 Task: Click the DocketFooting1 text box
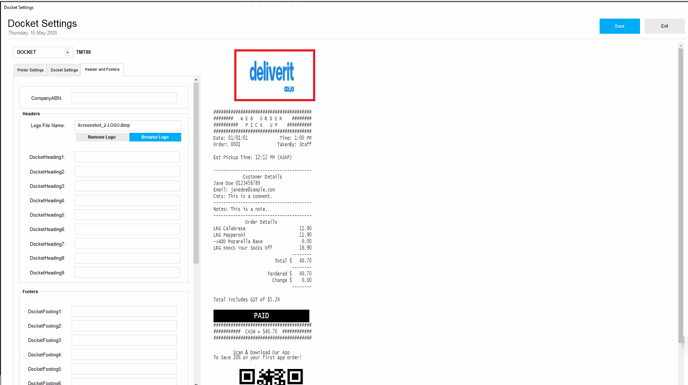[x=124, y=311]
